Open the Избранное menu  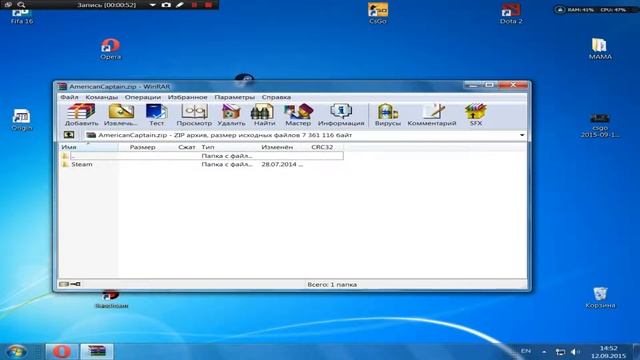[188, 97]
